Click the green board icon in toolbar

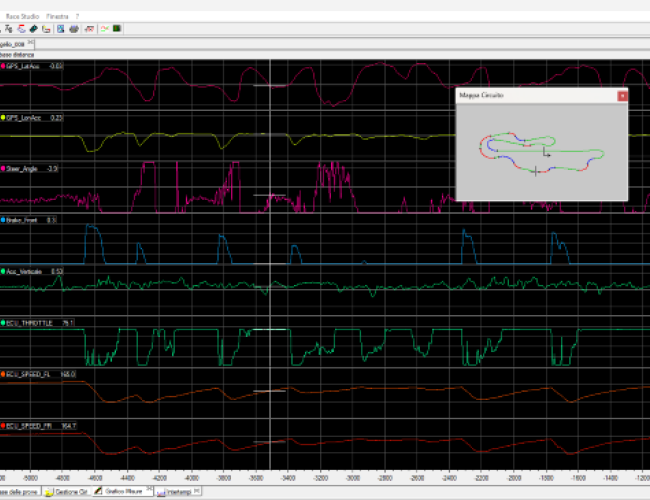click(116, 29)
